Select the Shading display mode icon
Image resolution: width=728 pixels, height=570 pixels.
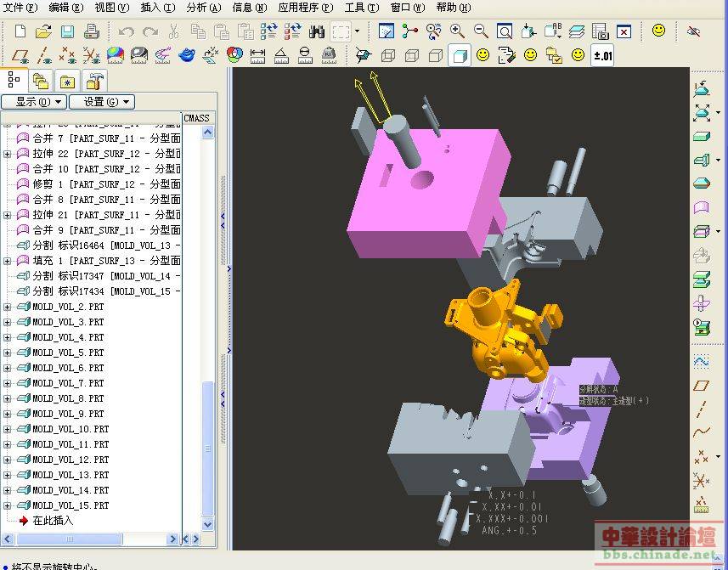coord(460,56)
